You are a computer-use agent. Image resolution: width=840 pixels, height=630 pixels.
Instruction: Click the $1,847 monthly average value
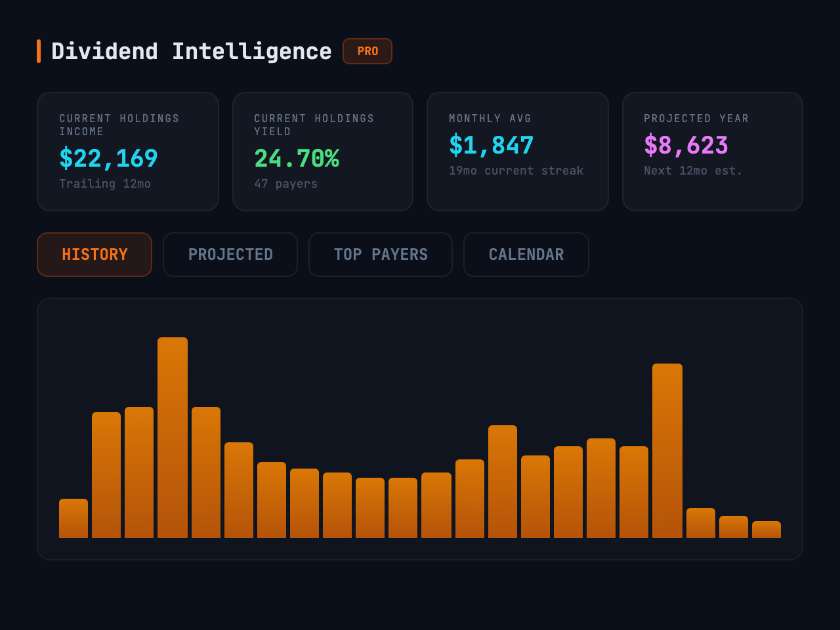(x=490, y=145)
